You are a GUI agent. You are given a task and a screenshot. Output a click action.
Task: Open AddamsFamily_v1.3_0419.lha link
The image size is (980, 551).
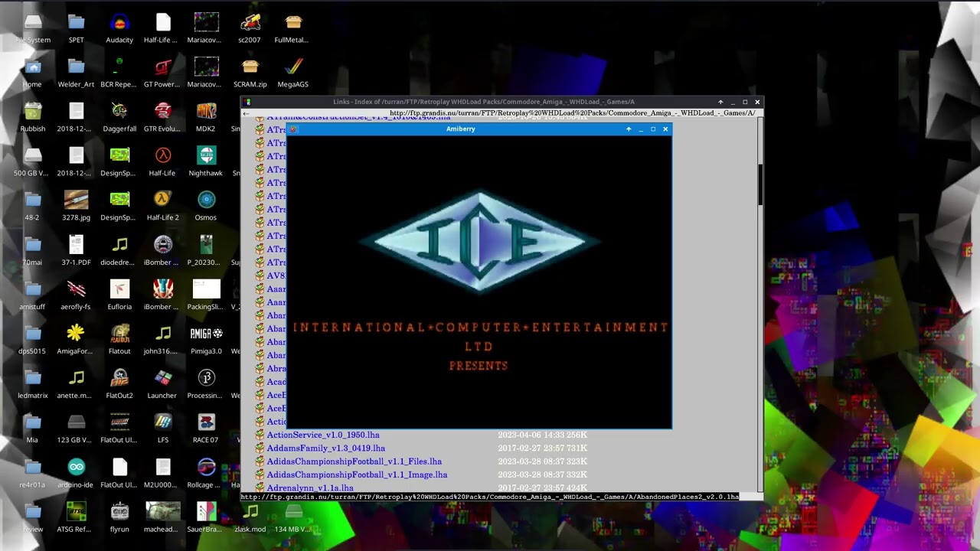tap(325, 448)
